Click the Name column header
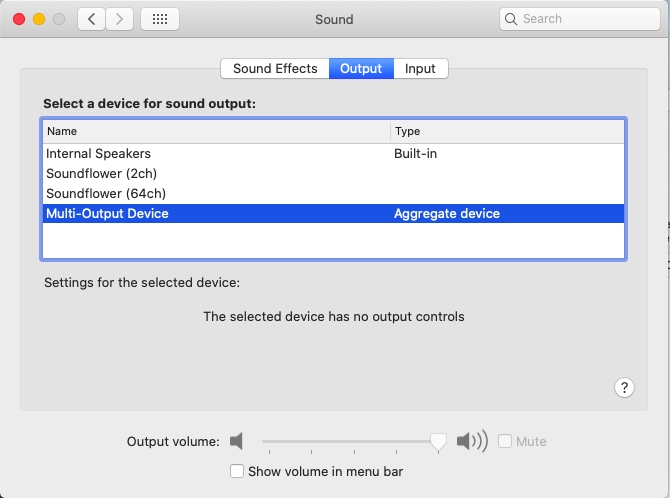Viewport: 670px width, 498px height. tap(217, 131)
